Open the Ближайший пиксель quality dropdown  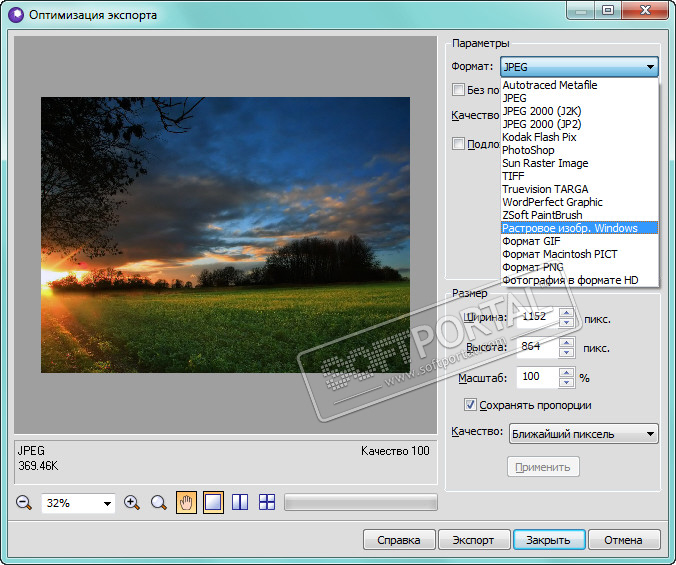tap(584, 434)
